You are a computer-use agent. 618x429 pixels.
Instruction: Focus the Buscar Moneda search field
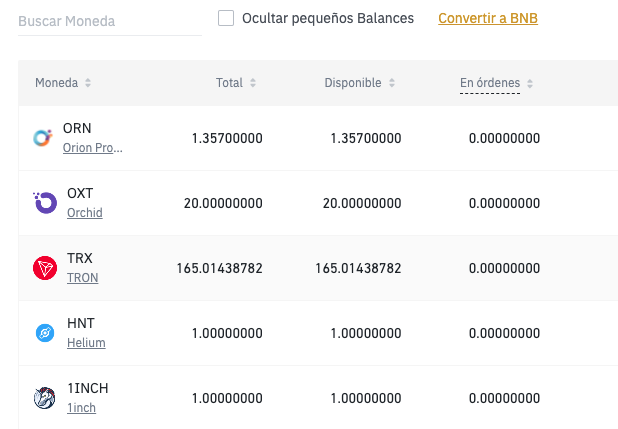click(x=108, y=21)
